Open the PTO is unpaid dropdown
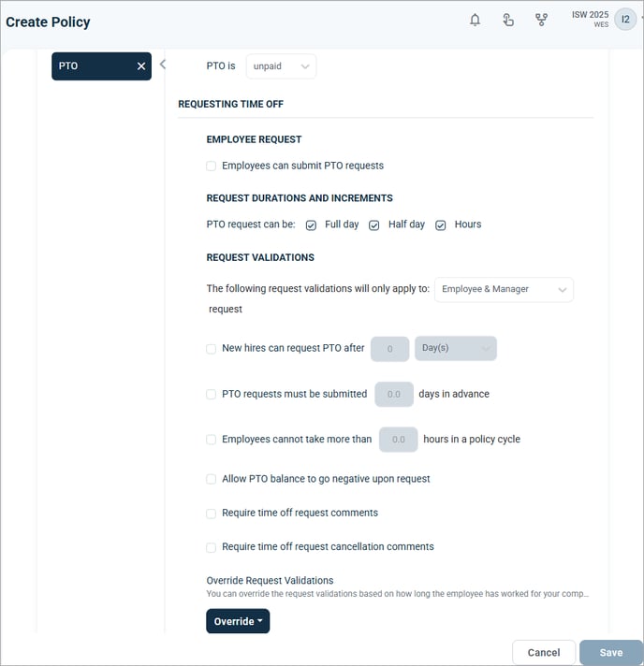Screen dimensions: 644x666 coord(281,66)
